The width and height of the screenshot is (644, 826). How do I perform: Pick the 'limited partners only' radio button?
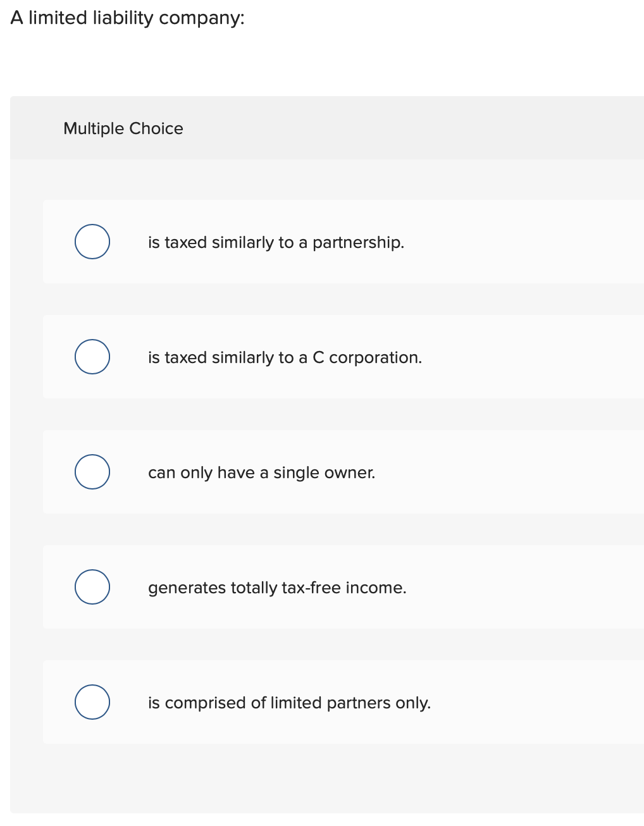click(92, 702)
